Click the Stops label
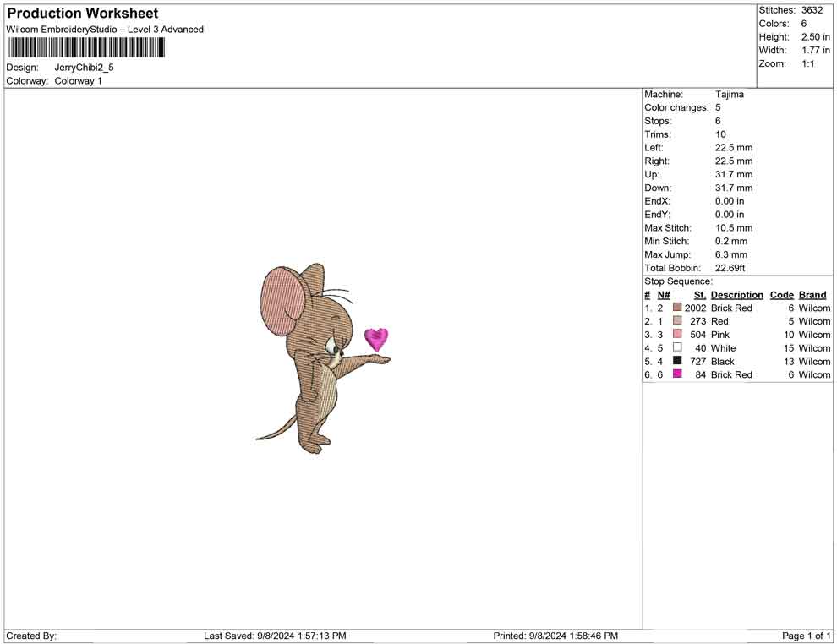The height and width of the screenshot is (644, 837). 658,121
